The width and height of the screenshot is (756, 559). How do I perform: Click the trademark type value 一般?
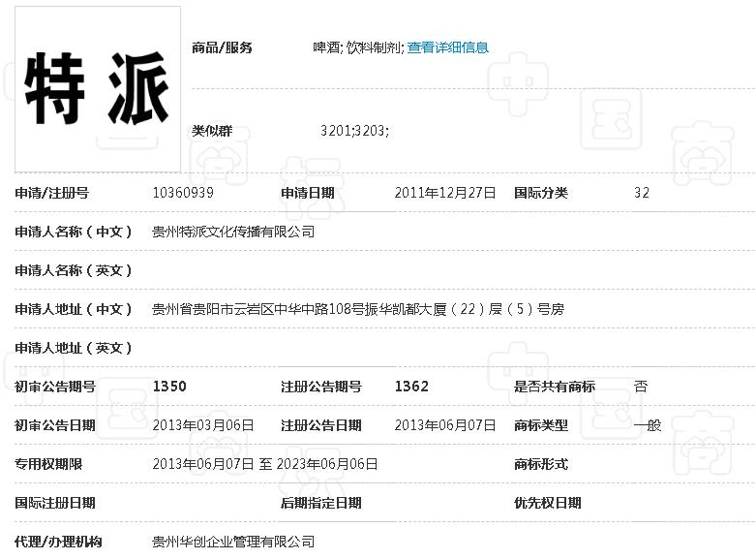pos(647,425)
